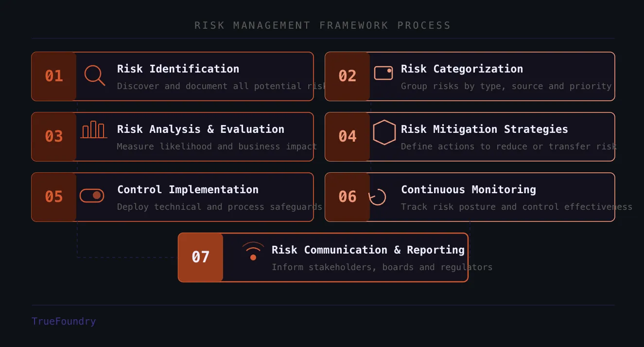
Task: Click the Risk Analysis & Evaluation heading
Action: [201, 129]
